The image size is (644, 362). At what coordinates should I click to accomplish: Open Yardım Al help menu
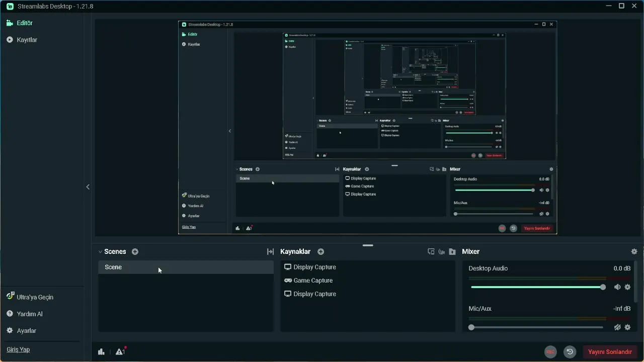[x=24, y=314]
